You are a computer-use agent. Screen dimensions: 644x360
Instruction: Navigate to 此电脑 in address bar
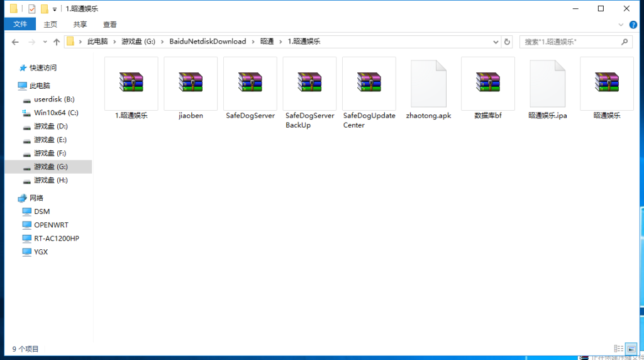pyautogui.click(x=97, y=42)
